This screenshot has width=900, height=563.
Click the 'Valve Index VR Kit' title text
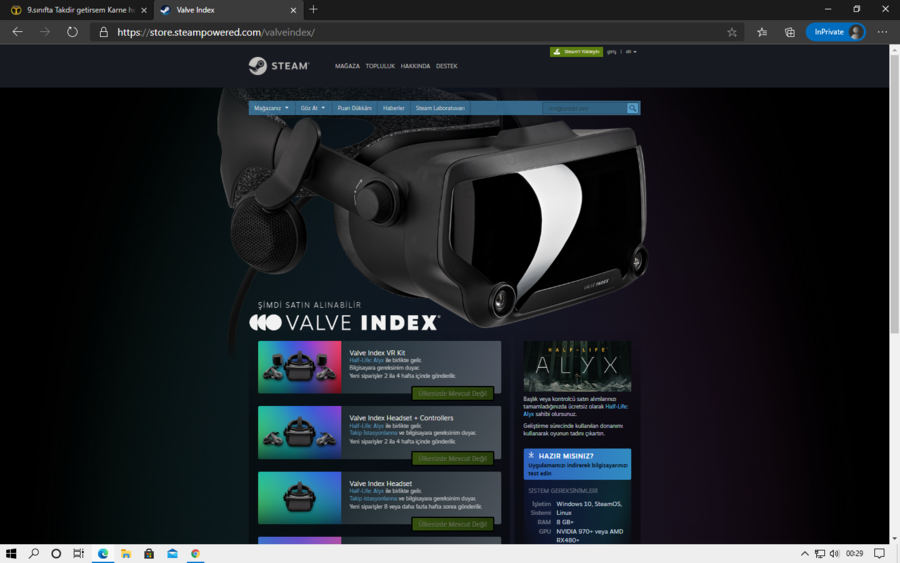377,352
